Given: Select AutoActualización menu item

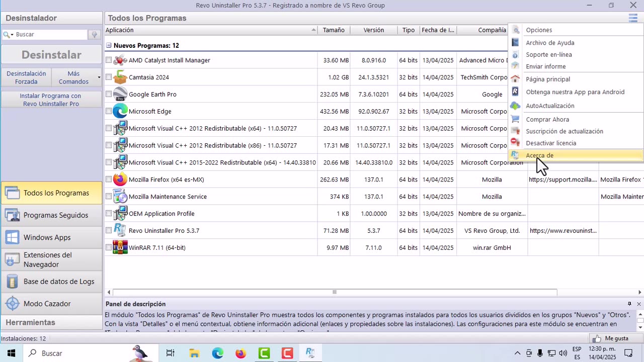Looking at the screenshot, I should (576, 106).
